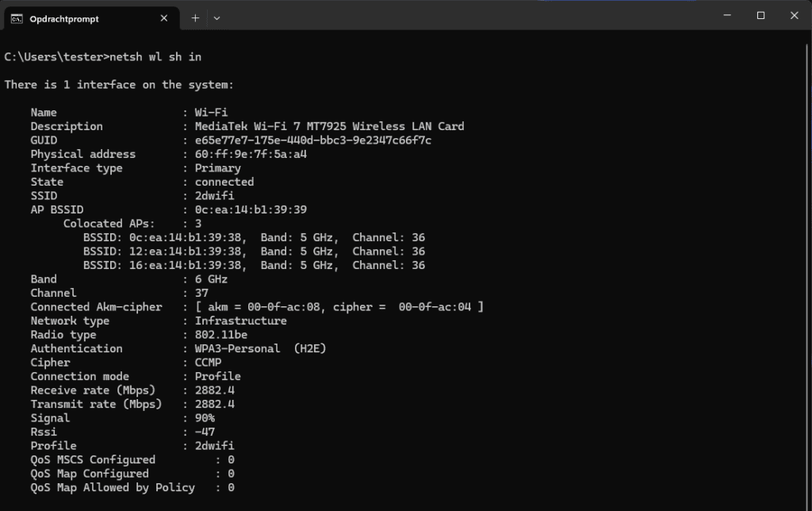Click the MediaTek Wi-Fi 7 MT7925 description text
The image size is (812, 511).
click(329, 126)
